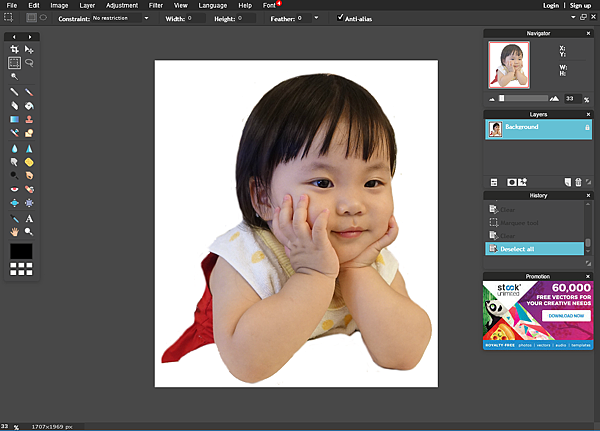
Task: Open the swatch grid below main color
Action: pyautogui.click(x=21, y=269)
